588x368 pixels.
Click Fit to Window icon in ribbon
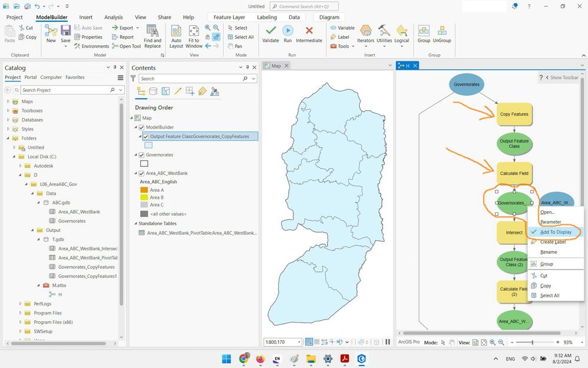coord(193,31)
